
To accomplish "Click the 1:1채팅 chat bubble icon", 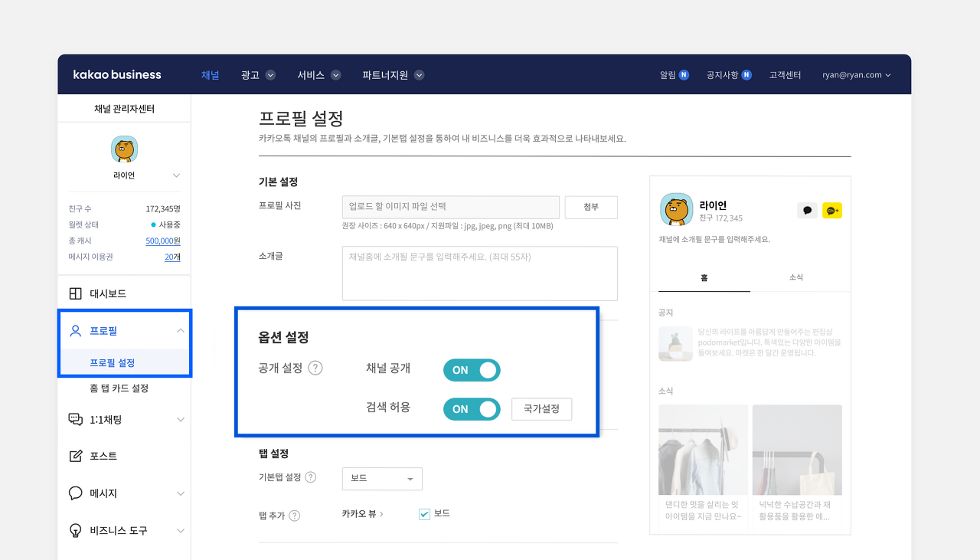I will pos(75,419).
